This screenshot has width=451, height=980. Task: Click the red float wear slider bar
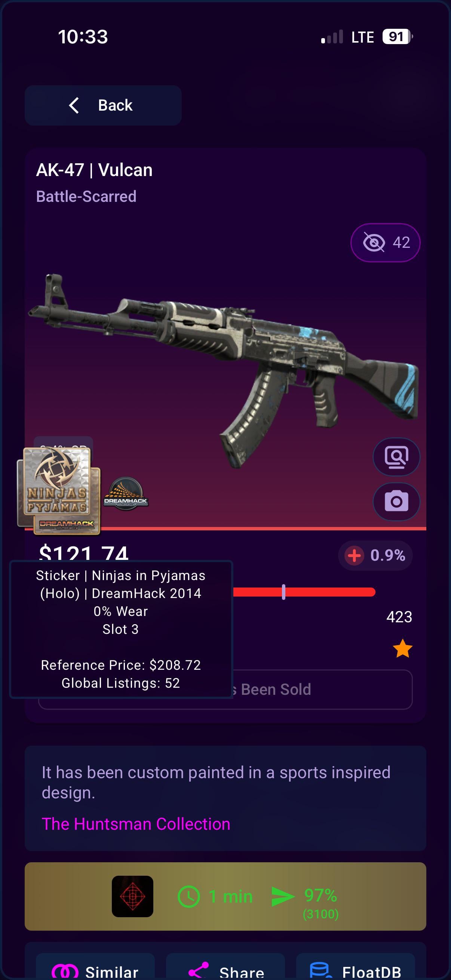(x=304, y=592)
